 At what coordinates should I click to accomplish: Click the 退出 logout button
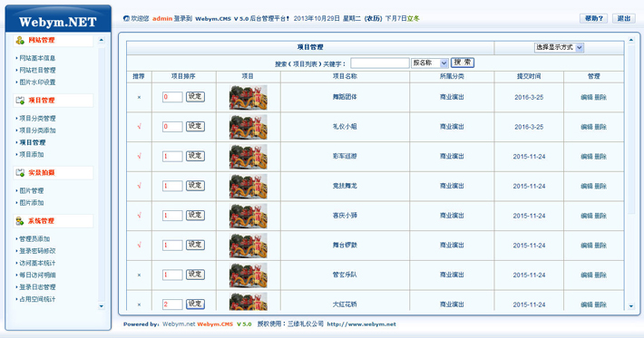click(624, 18)
